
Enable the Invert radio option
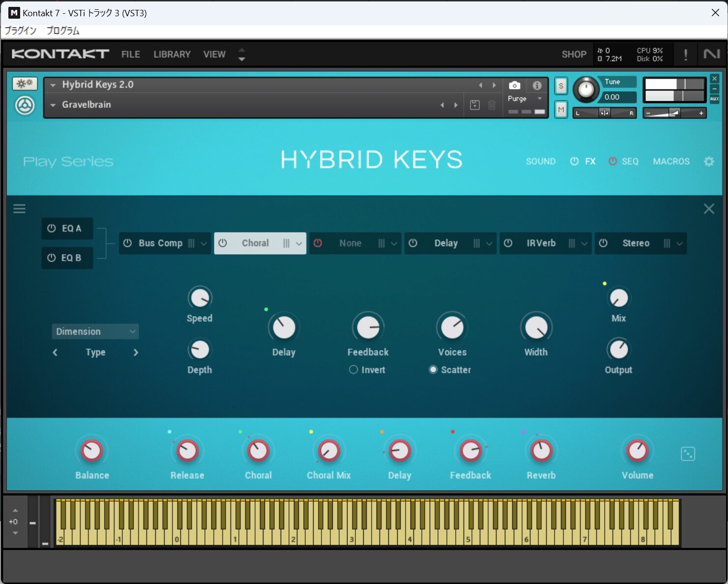(x=353, y=370)
